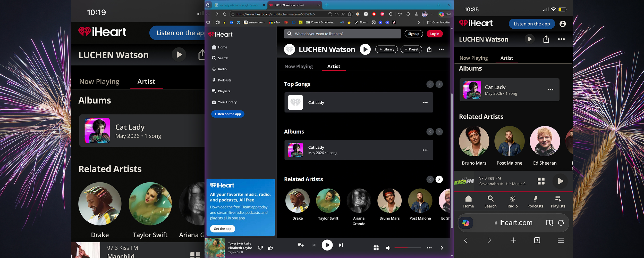Screen dimensions: 644x258
Task: Open the Copilot Chat button in browser
Action: 445,14
